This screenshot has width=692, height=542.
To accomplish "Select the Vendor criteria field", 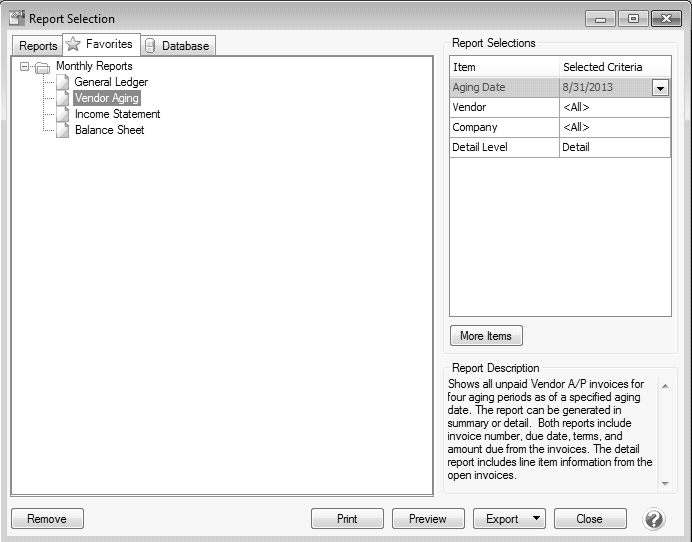I will pyautogui.click(x=614, y=107).
